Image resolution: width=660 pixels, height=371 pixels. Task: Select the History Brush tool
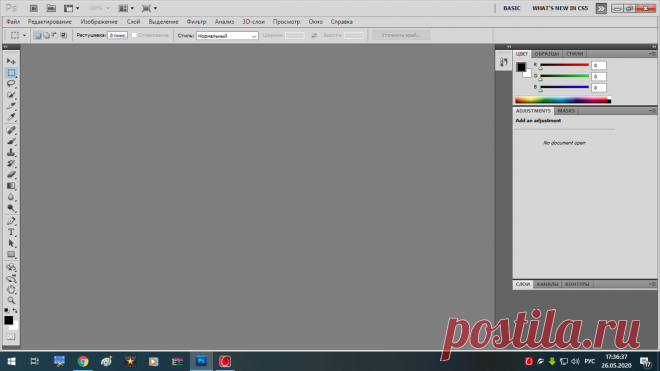coord(11,163)
